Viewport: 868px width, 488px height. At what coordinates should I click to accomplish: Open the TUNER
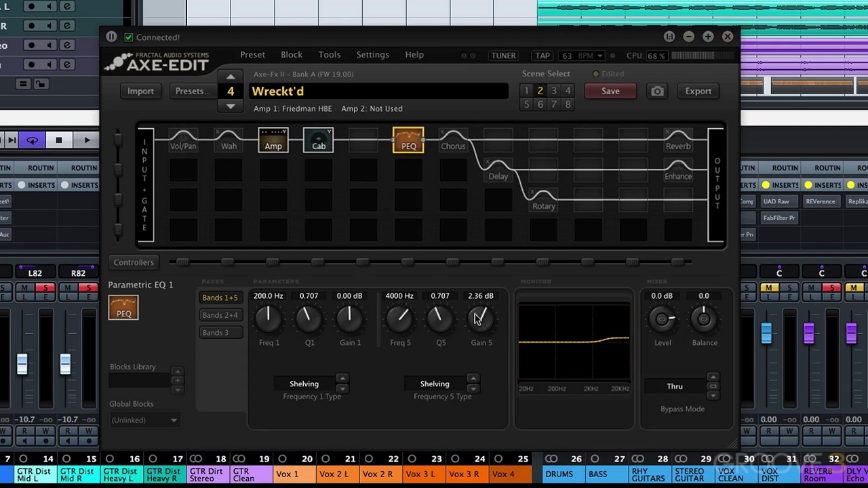[504, 56]
